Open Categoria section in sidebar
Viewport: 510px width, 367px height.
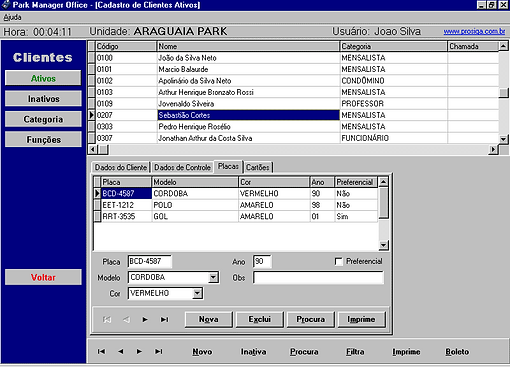coord(43,119)
